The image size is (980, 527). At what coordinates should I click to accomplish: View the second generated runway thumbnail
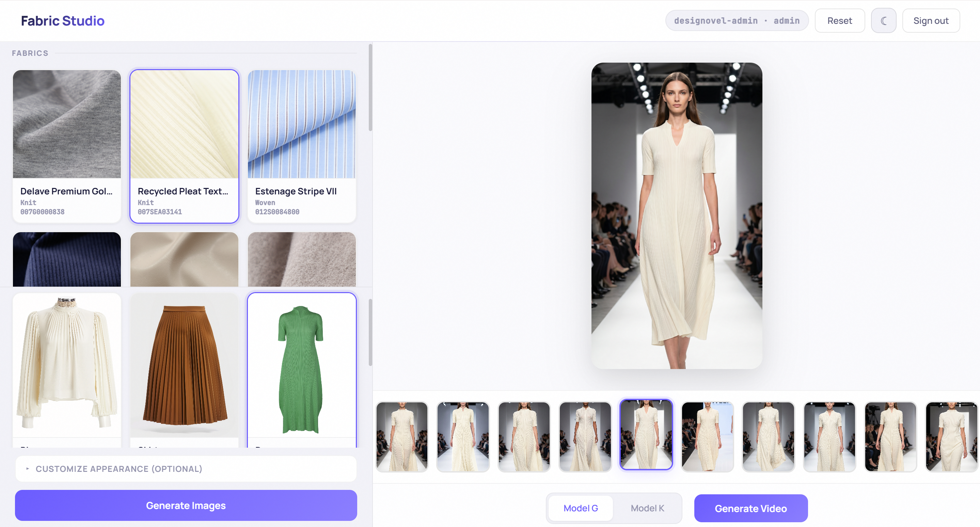463,436
